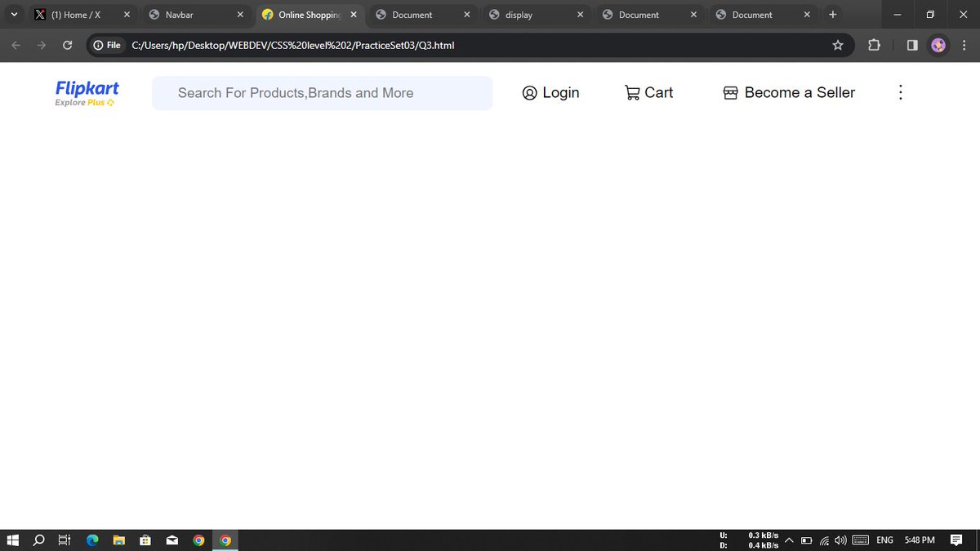Viewport: 980px width, 551px height.
Task: View site info via the File icon
Action: [107, 45]
